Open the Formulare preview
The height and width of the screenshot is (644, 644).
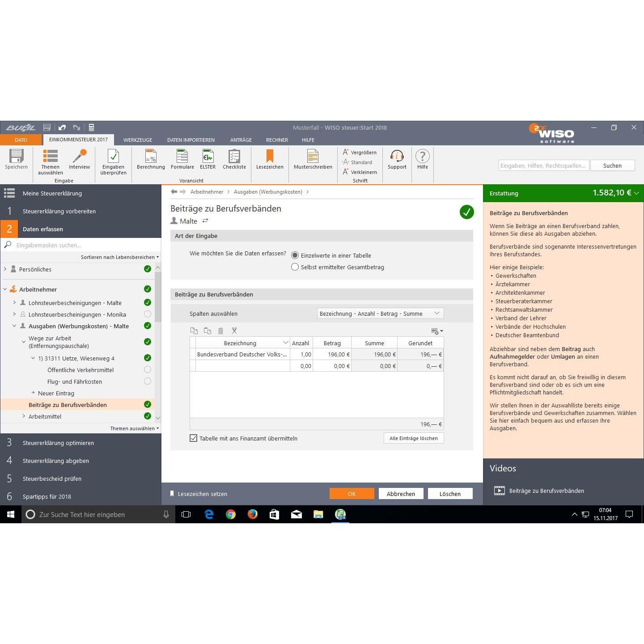point(182,160)
